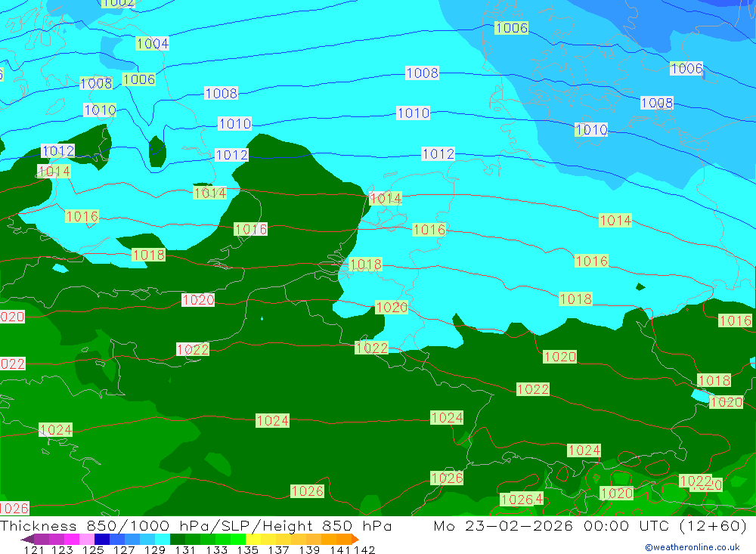This screenshot has height=554, width=756.
Task: Select the light pink legend swatch
Action: pos(87,540)
